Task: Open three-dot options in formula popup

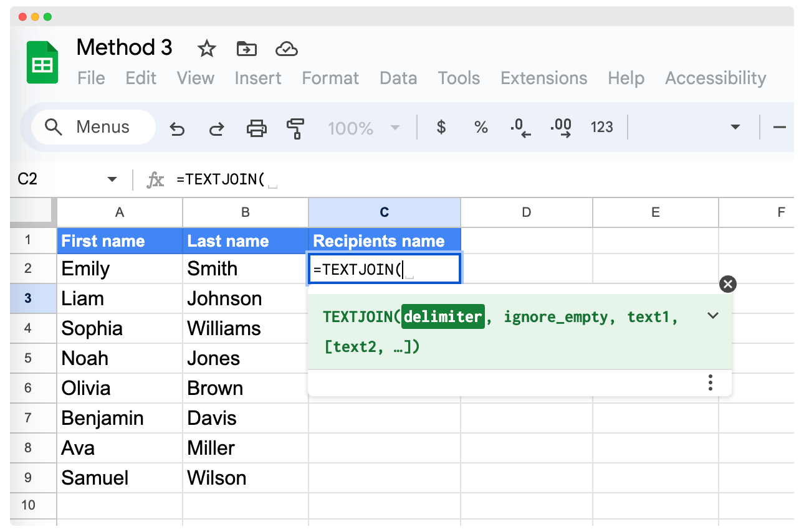Action: (710, 382)
